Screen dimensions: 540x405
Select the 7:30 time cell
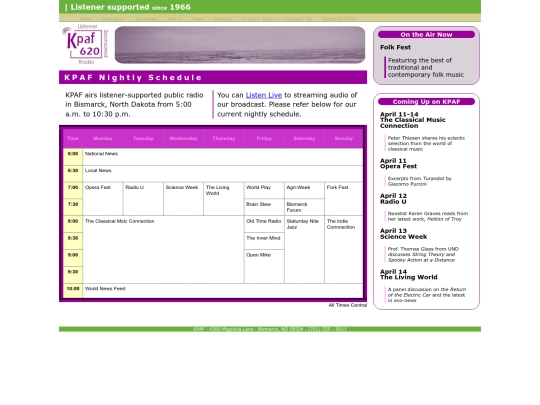(x=73, y=207)
